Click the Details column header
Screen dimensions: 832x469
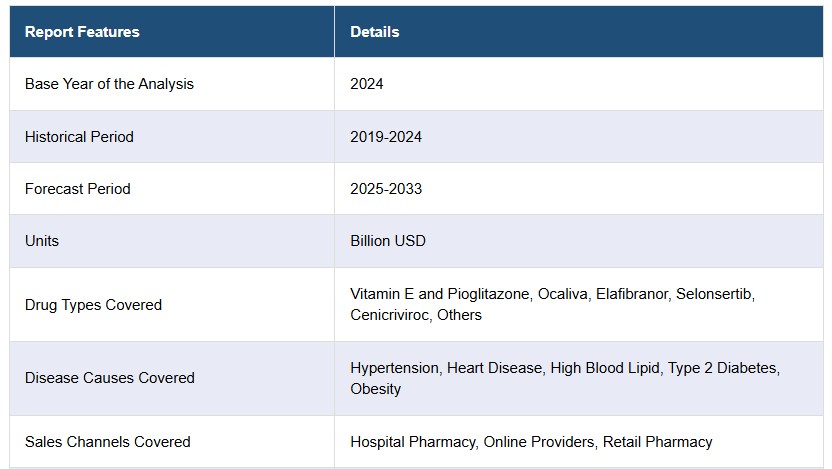375,32
